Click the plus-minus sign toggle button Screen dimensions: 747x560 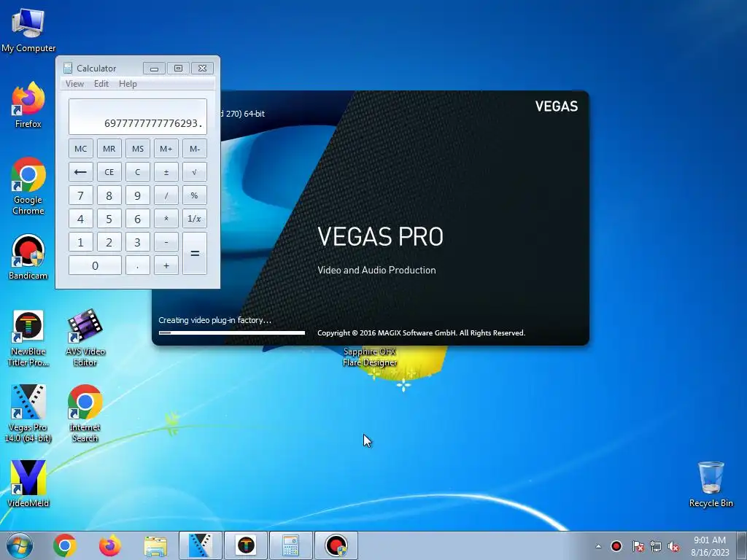pyautogui.click(x=166, y=172)
